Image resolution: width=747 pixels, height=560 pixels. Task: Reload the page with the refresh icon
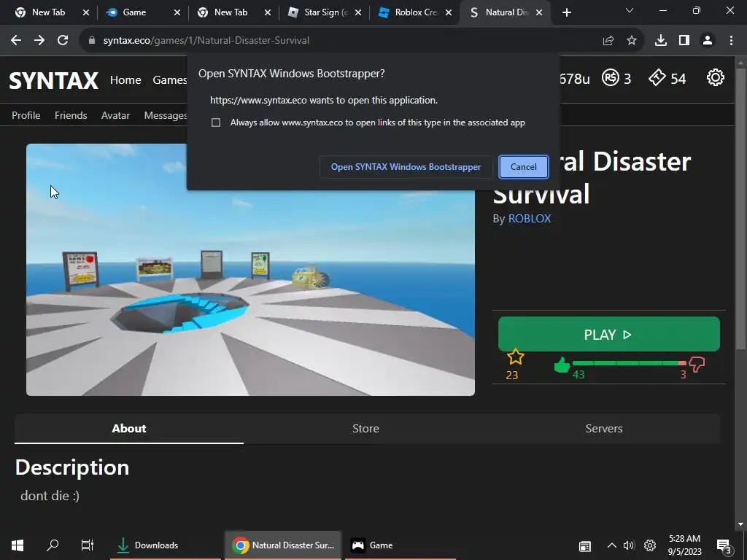coord(63,41)
